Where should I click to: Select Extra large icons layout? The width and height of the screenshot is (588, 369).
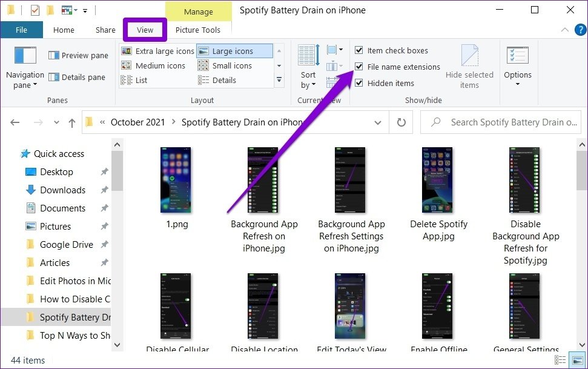[x=157, y=51]
